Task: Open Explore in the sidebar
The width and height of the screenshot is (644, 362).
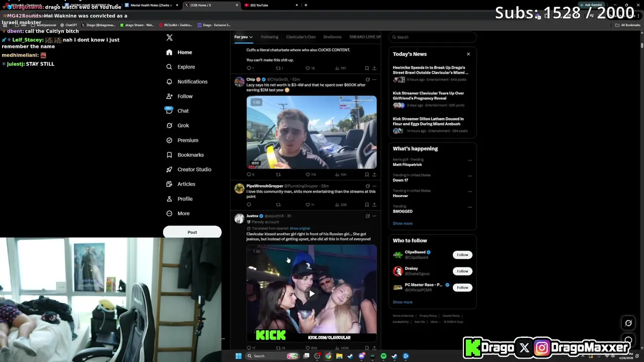Action: pyautogui.click(x=181, y=67)
